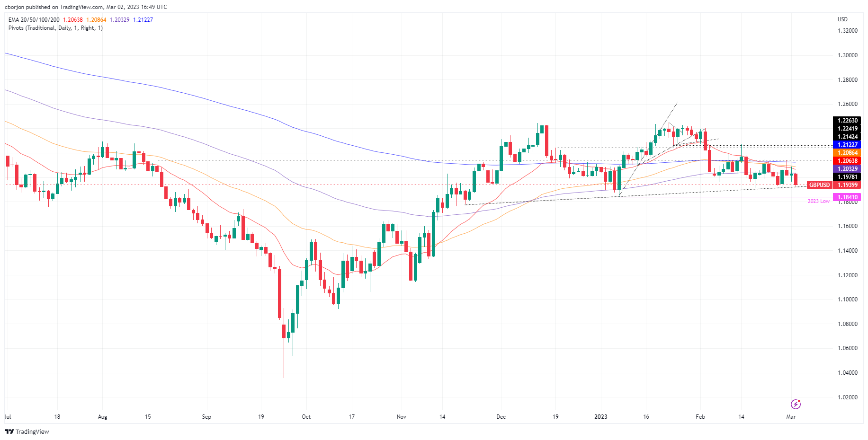This screenshot has height=440, width=868.
Task: Click the purple lightning event icon
Action: pos(796,404)
